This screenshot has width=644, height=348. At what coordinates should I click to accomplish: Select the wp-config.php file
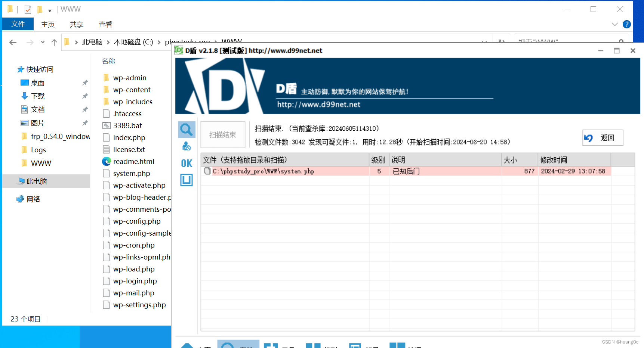coord(137,221)
